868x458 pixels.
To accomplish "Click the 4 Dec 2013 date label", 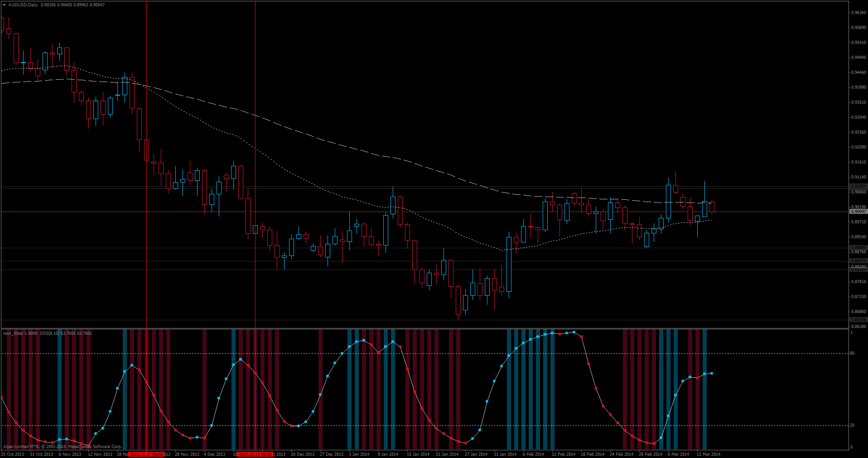I will 214,454.
